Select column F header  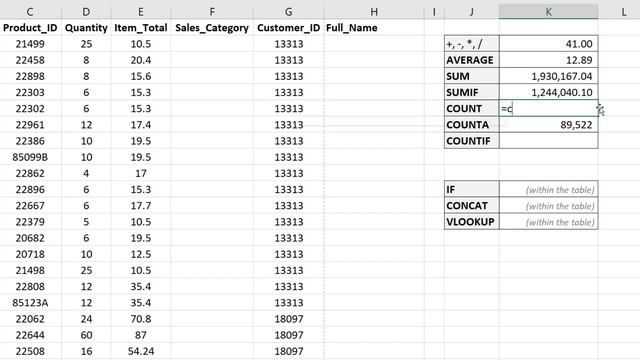[x=212, y=12]
